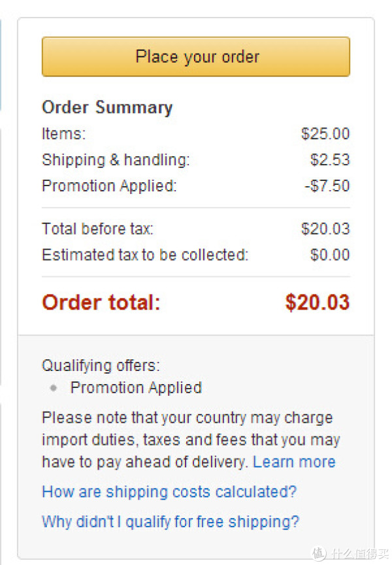The width and height of the screenshot is (392, 565).
Task: Click the -$7.50 promotion discount amount
Action: (327, 186)
